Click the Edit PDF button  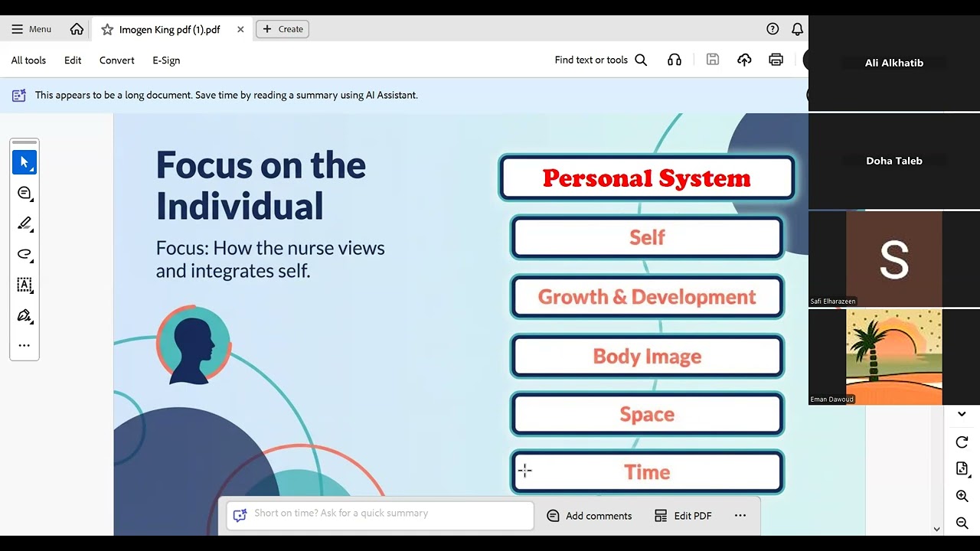pyautogui.click(x=684, y=516)
